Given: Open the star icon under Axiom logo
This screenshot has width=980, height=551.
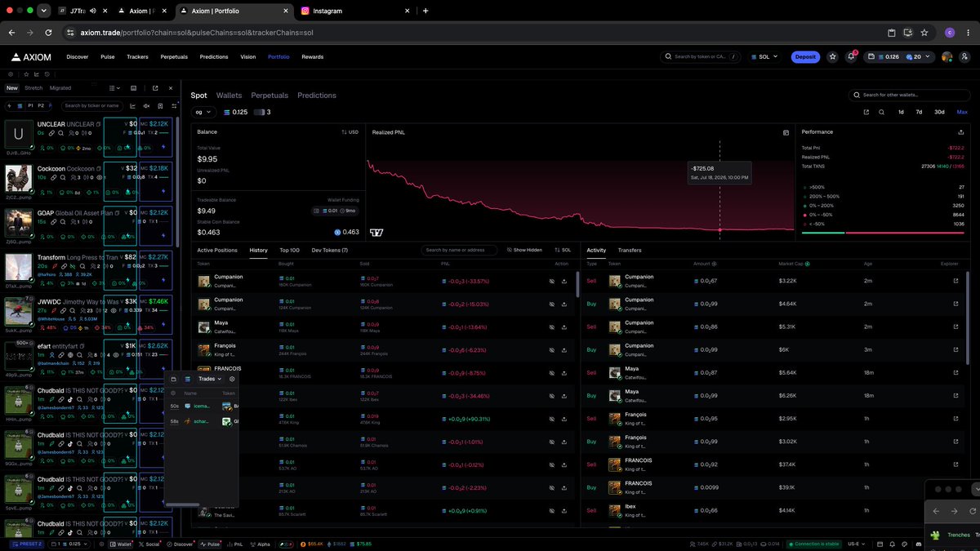Looking at the screenshot, I should 26,73.
